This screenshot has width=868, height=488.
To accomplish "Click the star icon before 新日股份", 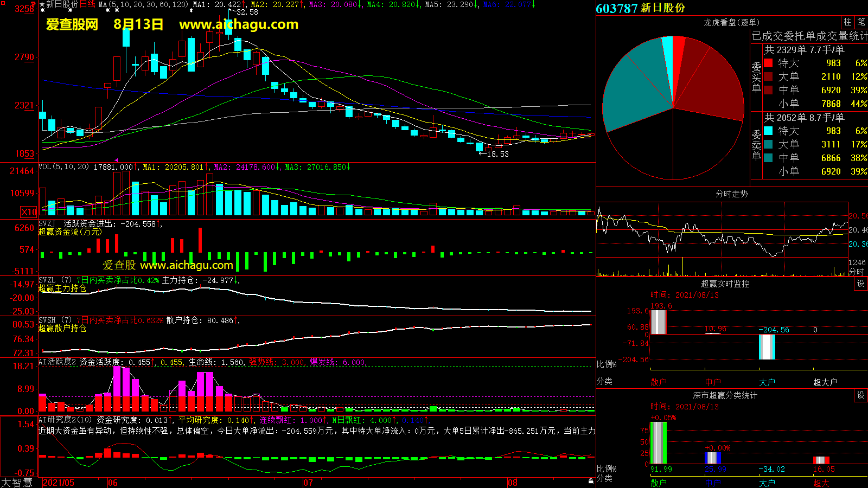I will point(42,4).
